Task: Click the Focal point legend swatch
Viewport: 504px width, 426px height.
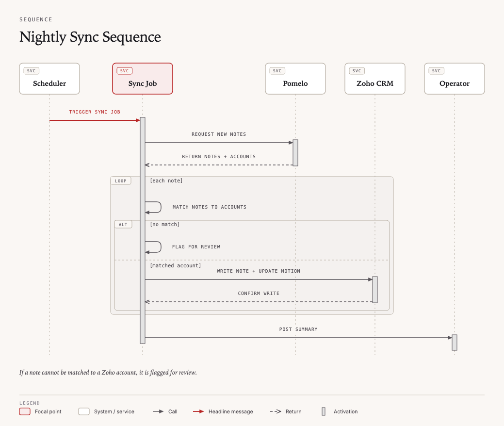Action: click(x=25, y=411)
